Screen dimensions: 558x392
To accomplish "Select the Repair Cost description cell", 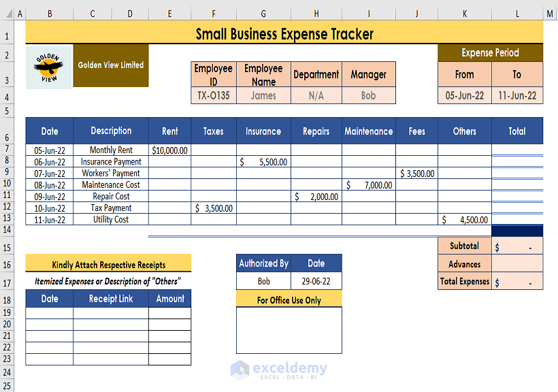I will pyautogui.click(x=111, y=196).
